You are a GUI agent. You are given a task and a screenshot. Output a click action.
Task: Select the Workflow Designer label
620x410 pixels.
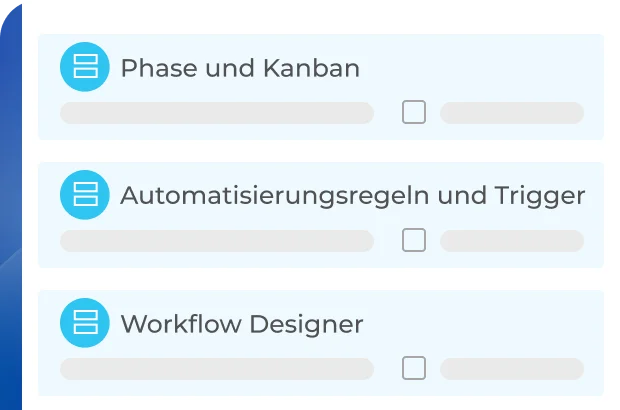[x=241, y=323]
